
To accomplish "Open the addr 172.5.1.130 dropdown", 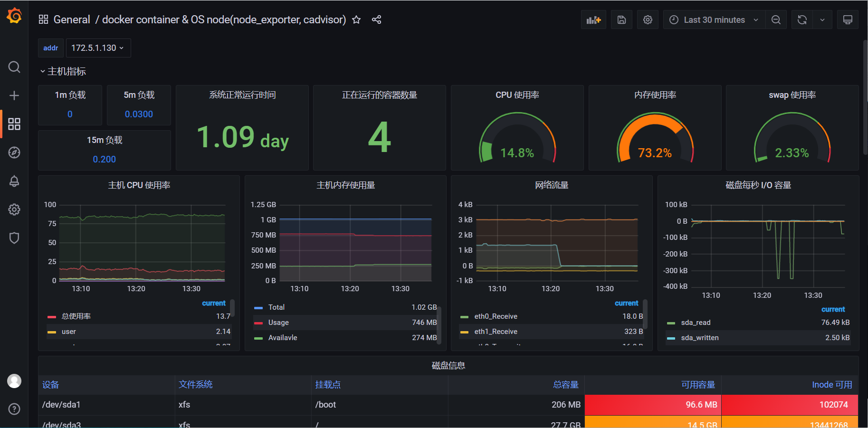I will click(x=98, y=48).
